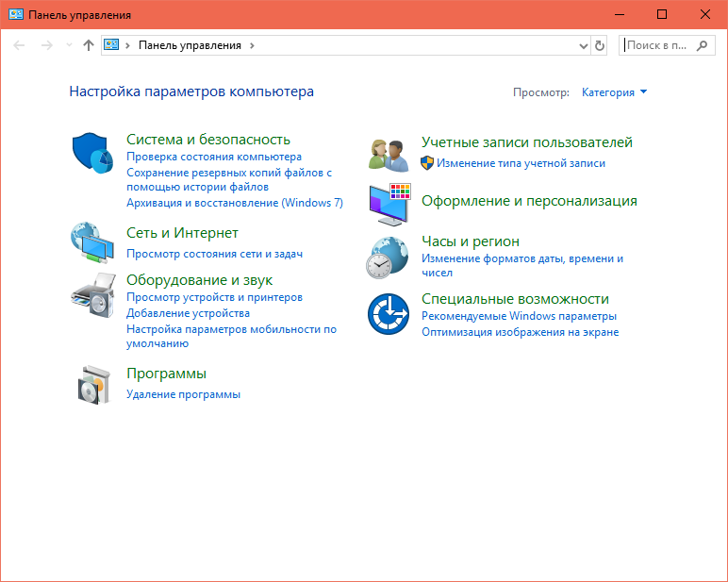The width and height of the screenshot is (728, 582).
Task: Click Изменение форматов даты, времени link
Action: pyautogui.click(x=522, y=266)
